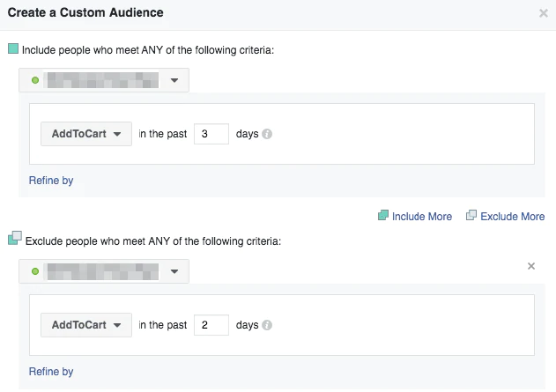This screenshot has height=392, width=556.
Task: Click the Include More link text
Action: click(422, 217)
